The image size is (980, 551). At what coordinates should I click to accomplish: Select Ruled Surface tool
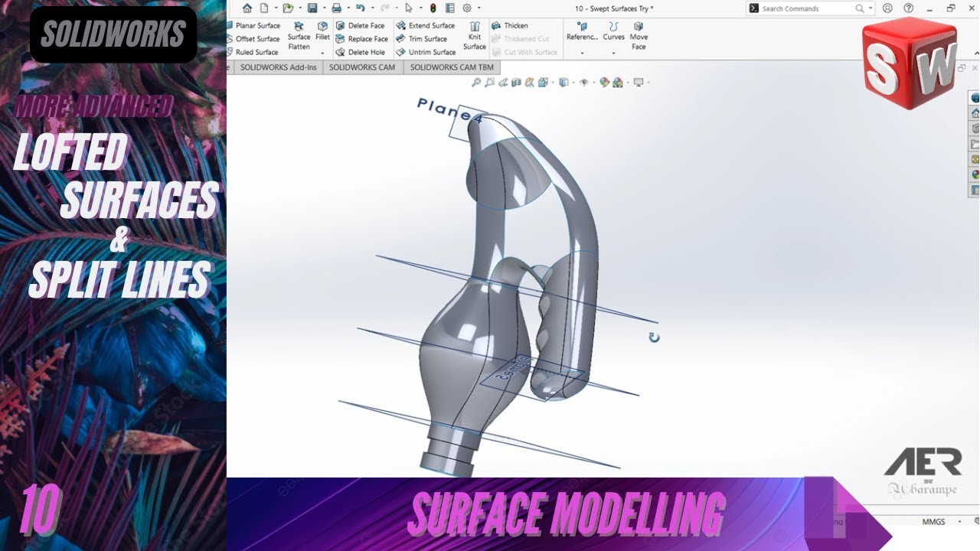coord(253,52)
